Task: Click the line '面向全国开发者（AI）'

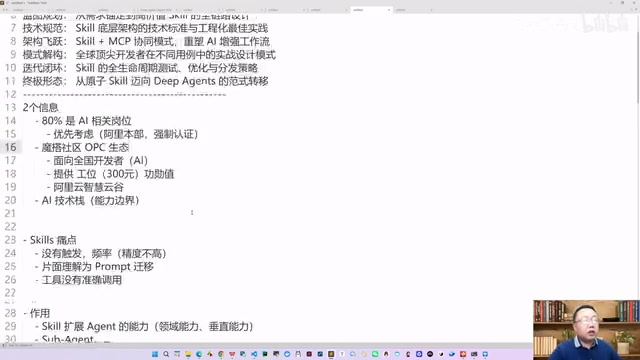Action: [100, 161]
